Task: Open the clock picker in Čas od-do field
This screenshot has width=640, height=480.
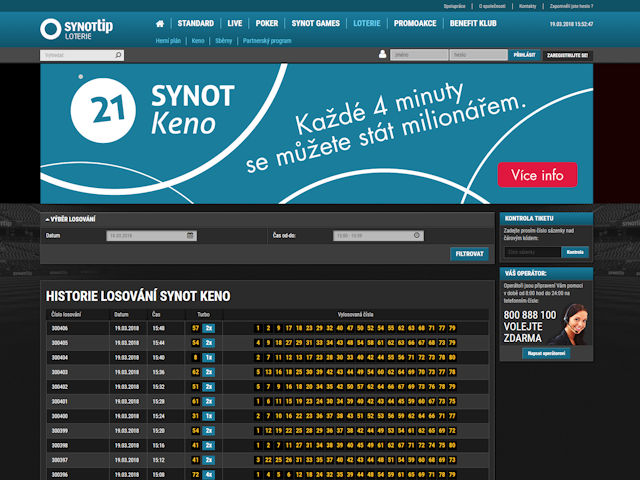Action: [x=417, y=236]
